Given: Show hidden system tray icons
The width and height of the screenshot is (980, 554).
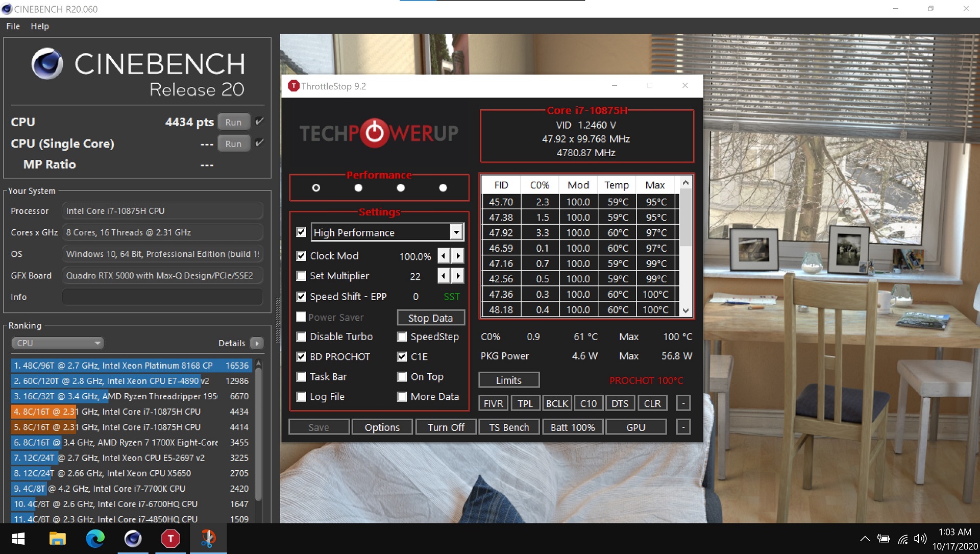Looking at the screenshot, I should pos(865,539).
